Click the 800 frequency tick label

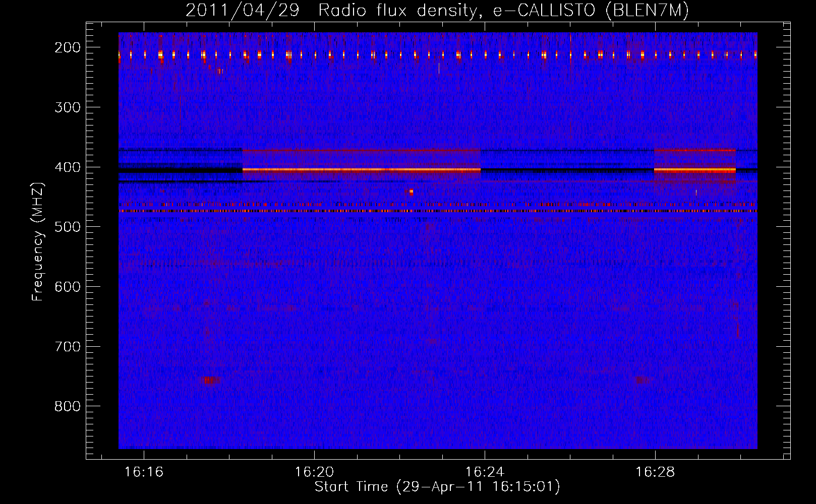[x=67, y=407]
